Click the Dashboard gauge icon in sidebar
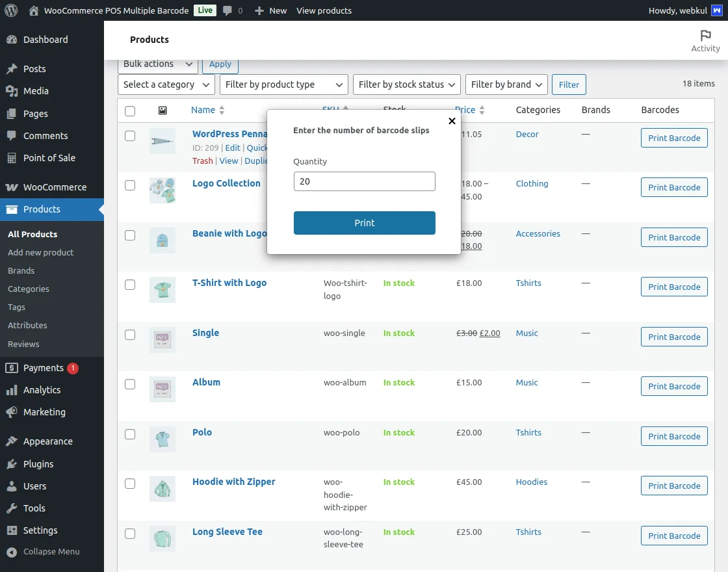The image size is (728, 572). point(12,40)
